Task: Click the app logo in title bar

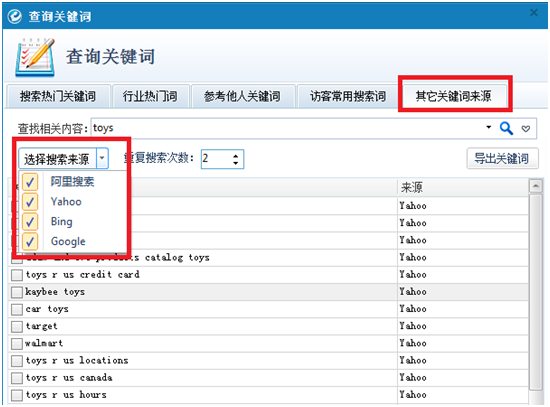Action: pos(15,16)
